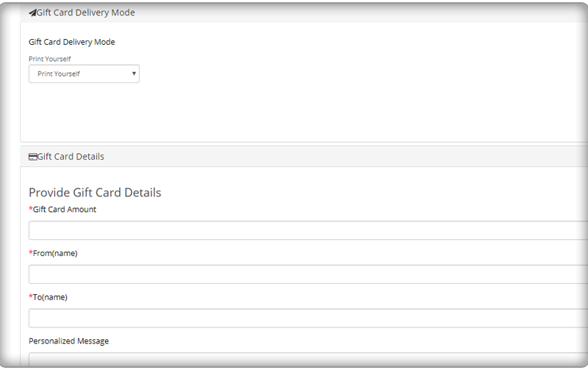Open the Print Yourself delivery dropdown

point(84,74)
